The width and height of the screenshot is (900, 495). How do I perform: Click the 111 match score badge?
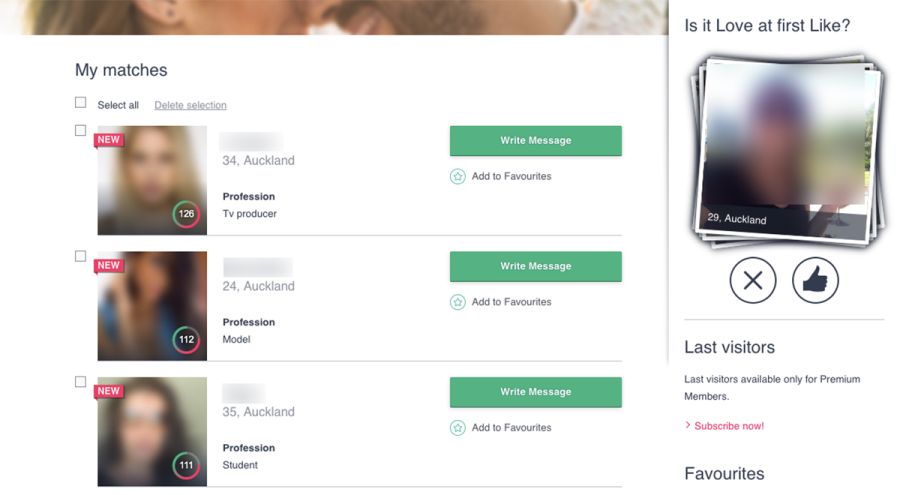coord(186,465)
